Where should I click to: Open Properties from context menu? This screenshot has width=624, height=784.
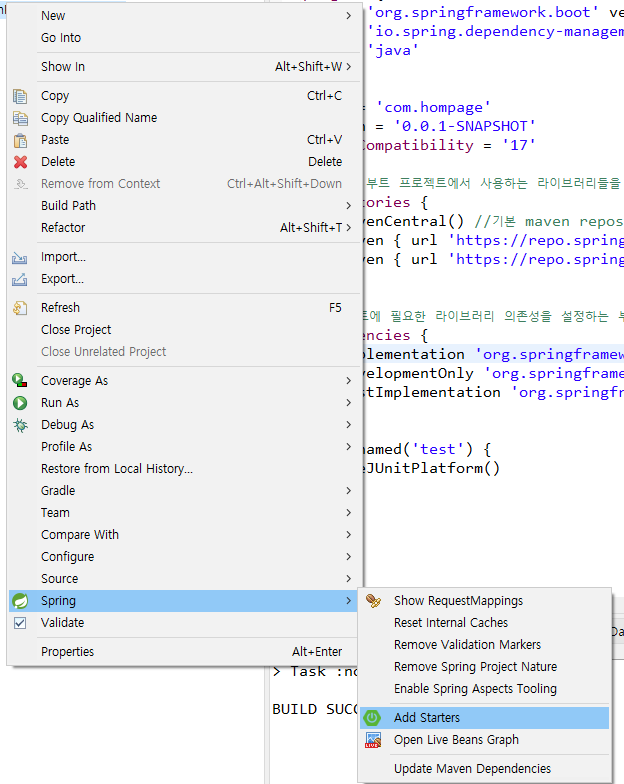click(183, 652)
